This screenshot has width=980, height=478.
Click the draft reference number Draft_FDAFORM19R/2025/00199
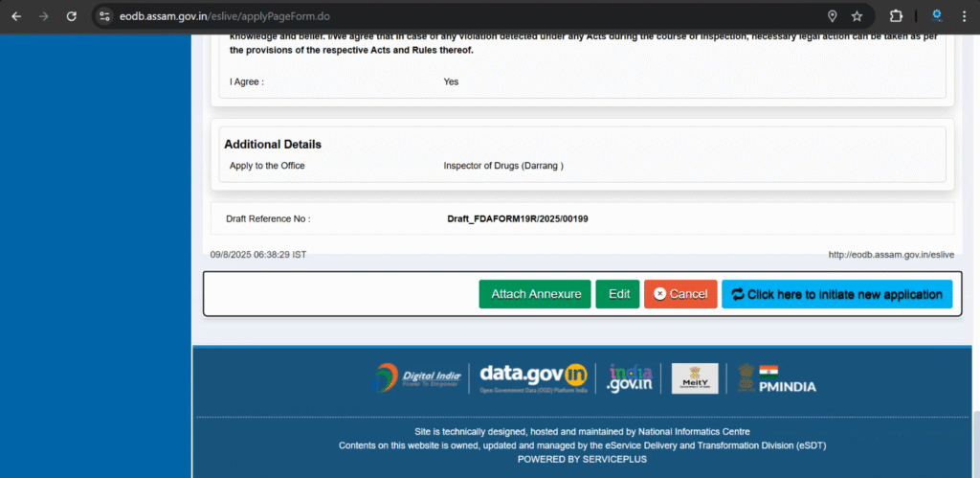(517, 218)
